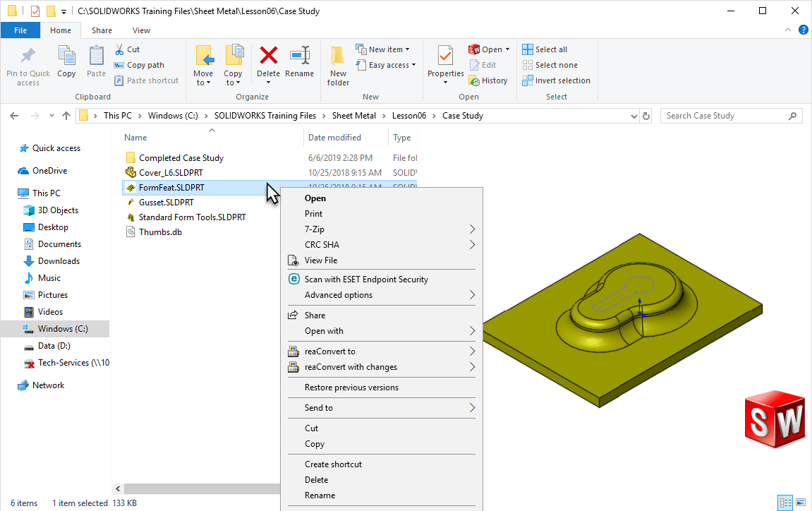Click the Cut scissors icon in ribbon
This screenshot has width=812, height=511.
[119, 49]
